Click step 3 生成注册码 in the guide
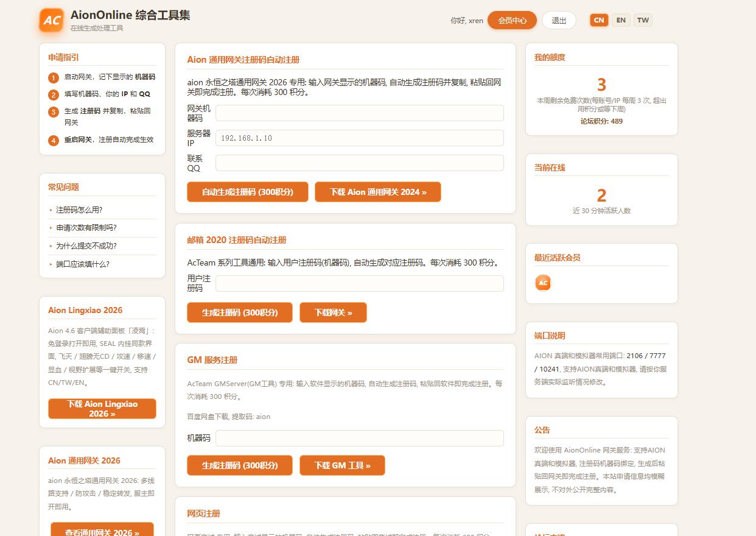 (102, 117)
